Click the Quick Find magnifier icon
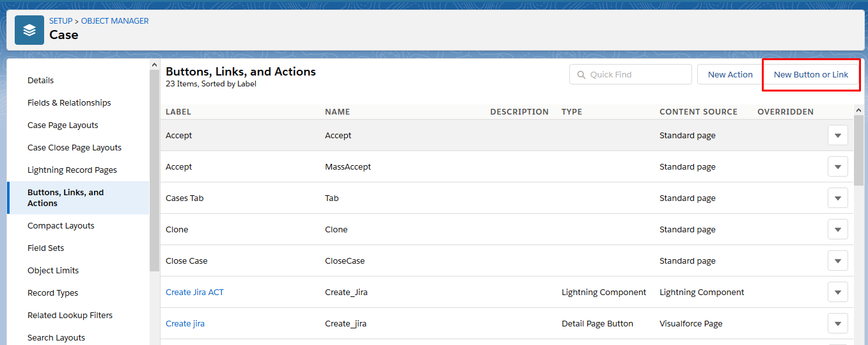The width and height of the screenshot is (868, 345). click(x=581, y=75)
